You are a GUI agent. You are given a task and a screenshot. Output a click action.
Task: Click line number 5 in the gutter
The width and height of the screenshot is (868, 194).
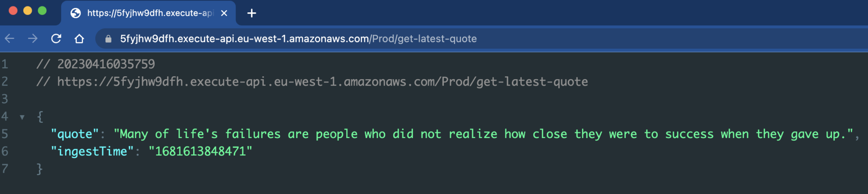tap(5, 134)
